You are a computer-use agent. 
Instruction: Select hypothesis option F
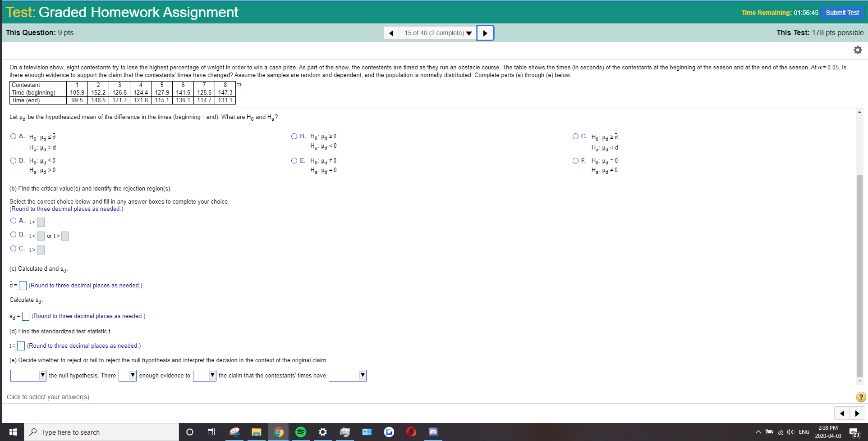pyautogui.click(x=575, y=160)
